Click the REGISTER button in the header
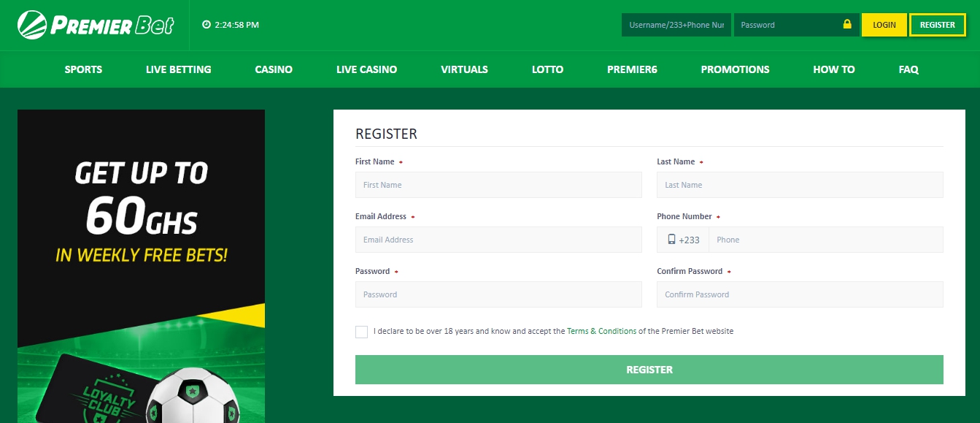Viewport: 980px width, 423px height. tap(938, 25)
